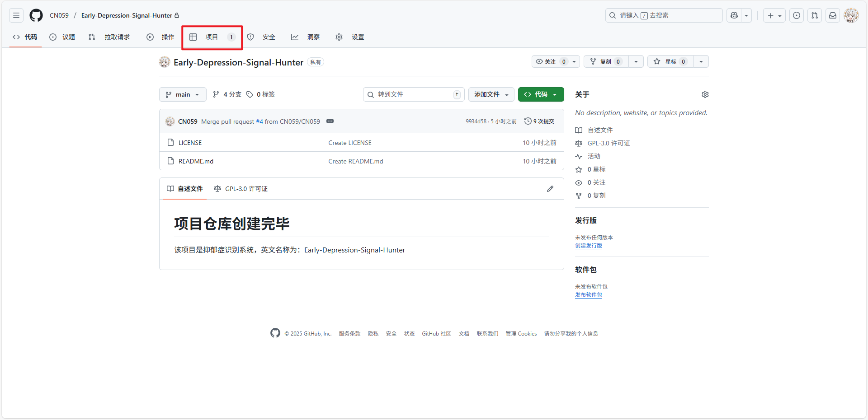Click the 创建发行版 link
This screenshot has height=420, width=868.
[588, 246]
